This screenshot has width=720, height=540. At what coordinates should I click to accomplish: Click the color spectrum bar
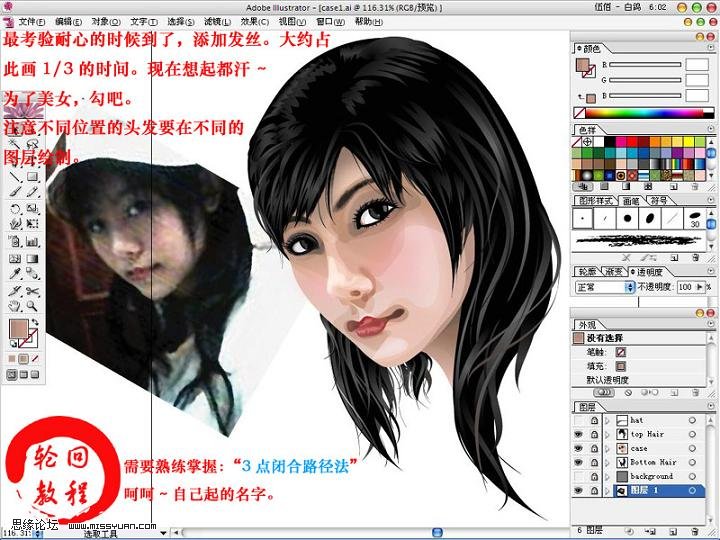click(644, 112)
